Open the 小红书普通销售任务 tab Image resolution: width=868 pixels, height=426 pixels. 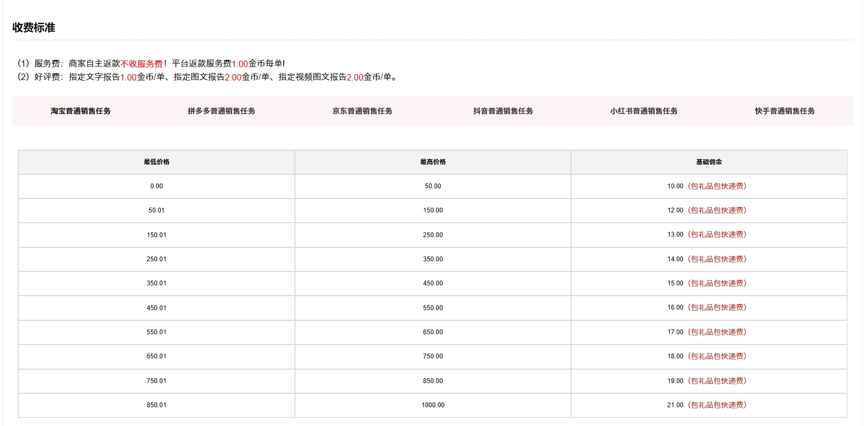click(x=643, y=111)
